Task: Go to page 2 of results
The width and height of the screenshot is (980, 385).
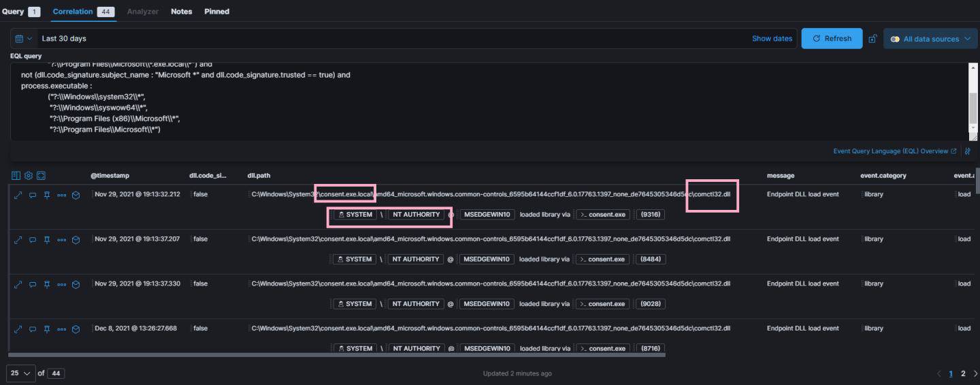Action: pos(963,373)
